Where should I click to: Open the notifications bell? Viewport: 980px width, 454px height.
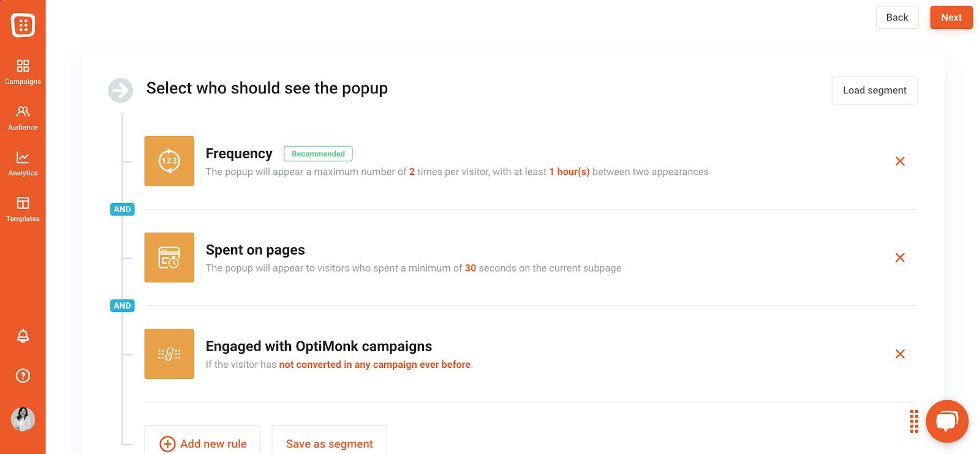tap(23, 336)
